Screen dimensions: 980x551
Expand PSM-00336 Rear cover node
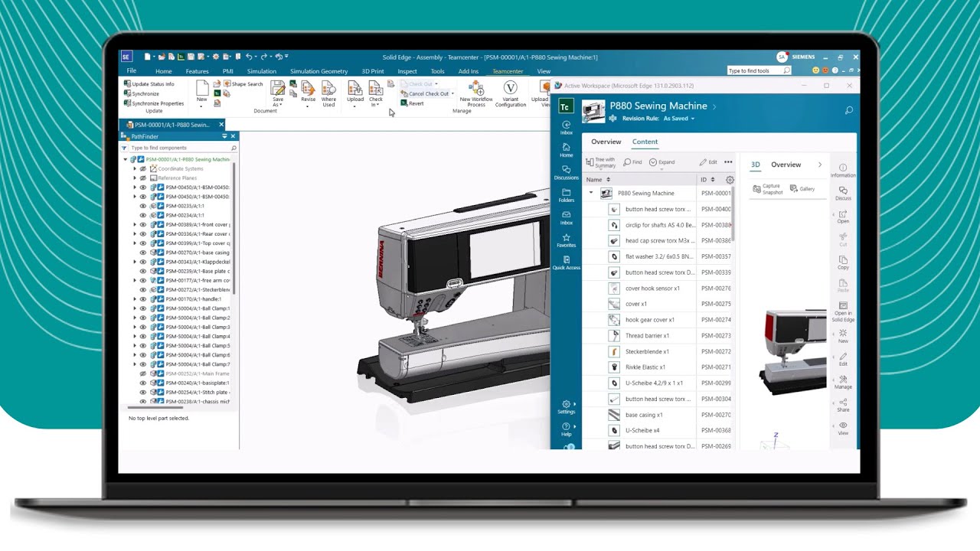(x=135, y=234)
